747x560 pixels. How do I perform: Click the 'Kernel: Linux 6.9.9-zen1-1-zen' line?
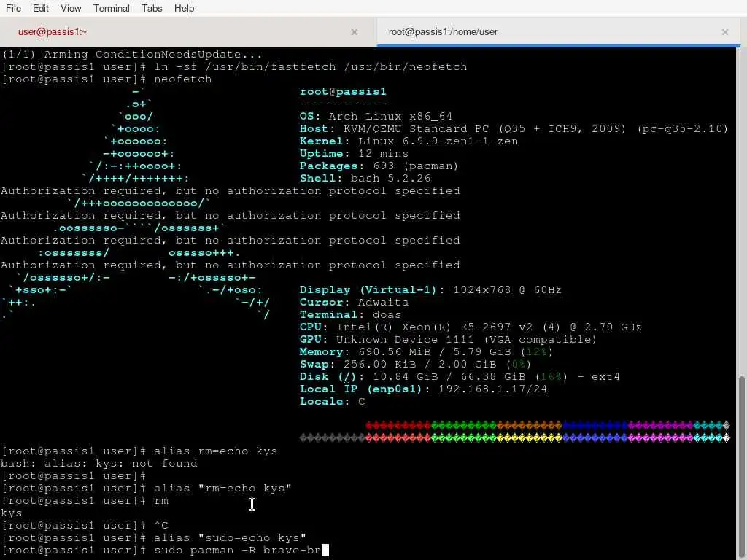click(409, 141)
